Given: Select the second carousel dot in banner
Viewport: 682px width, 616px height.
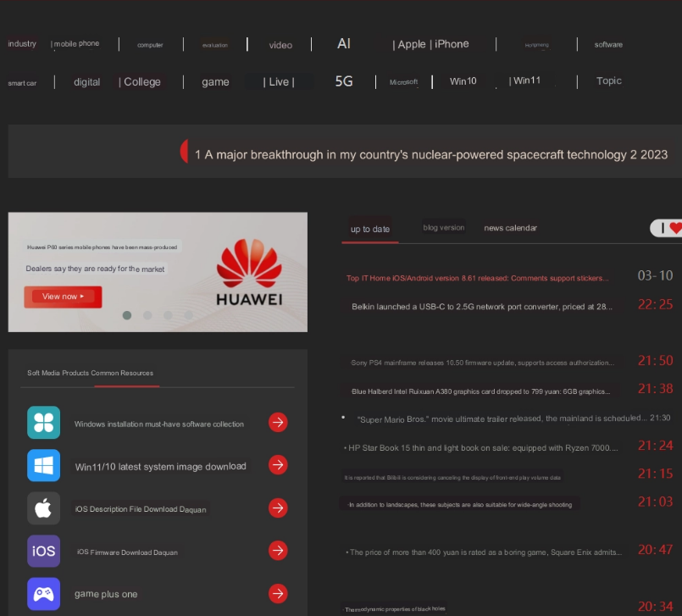Looking at the screenshot, I should 147,315.
